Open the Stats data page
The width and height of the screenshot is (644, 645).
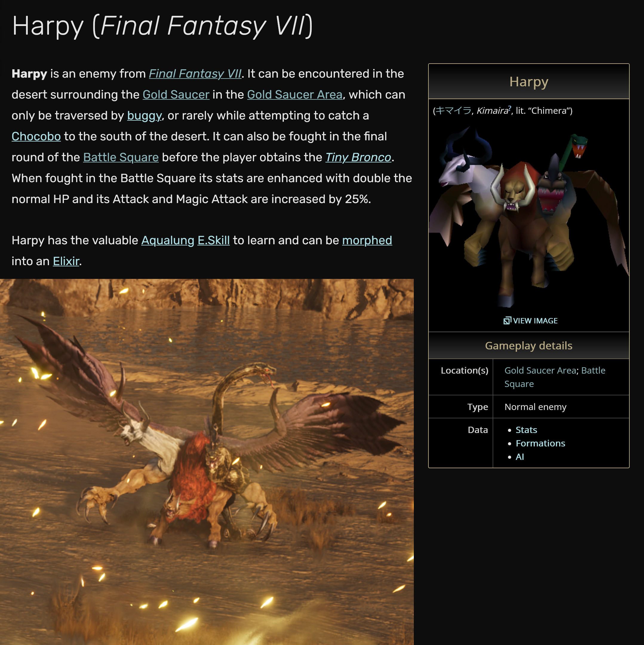click(x=526, y=430)
